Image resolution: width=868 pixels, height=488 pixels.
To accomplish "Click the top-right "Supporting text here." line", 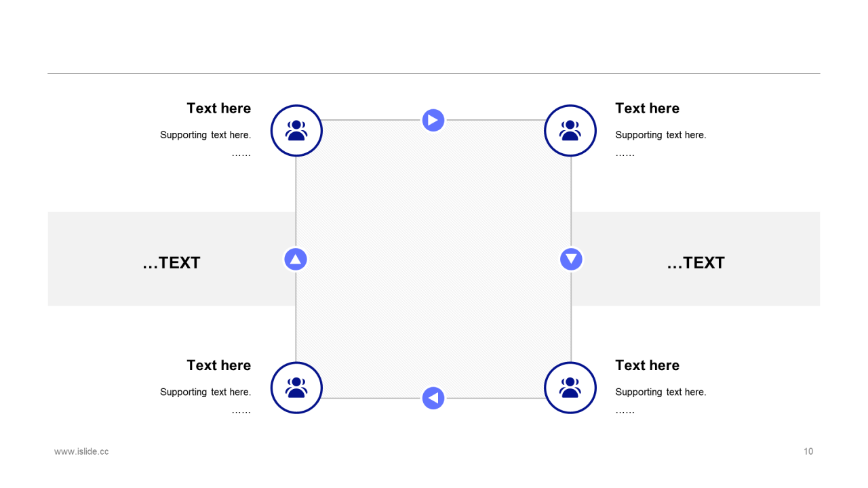I will 660,135.
